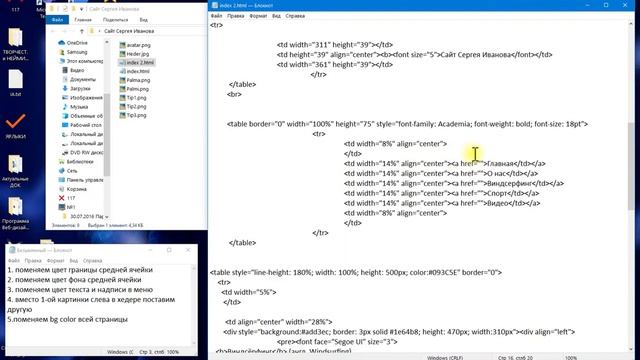Screen dimensions: 640x360
Task: Click the line containing Видео link
Action: [442, 203]
